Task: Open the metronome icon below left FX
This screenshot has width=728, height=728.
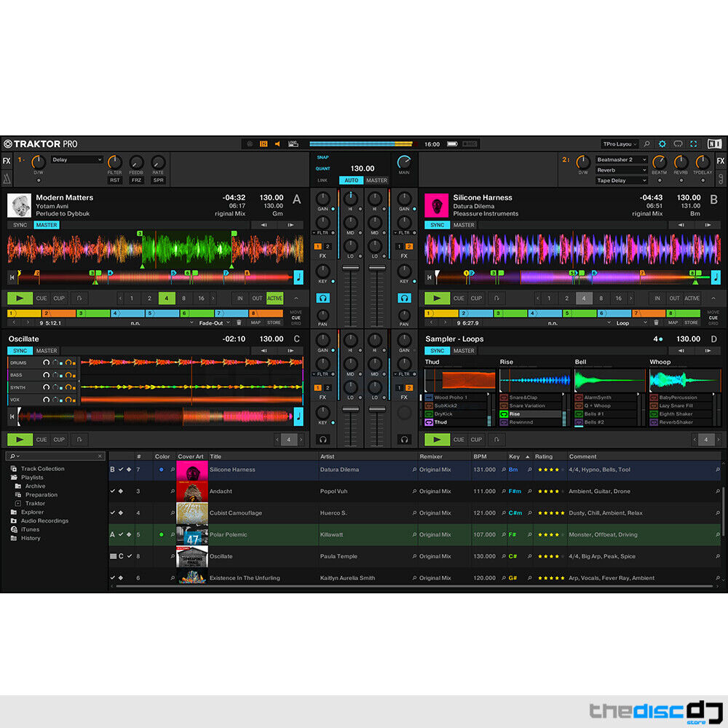Action: point(7,178)
